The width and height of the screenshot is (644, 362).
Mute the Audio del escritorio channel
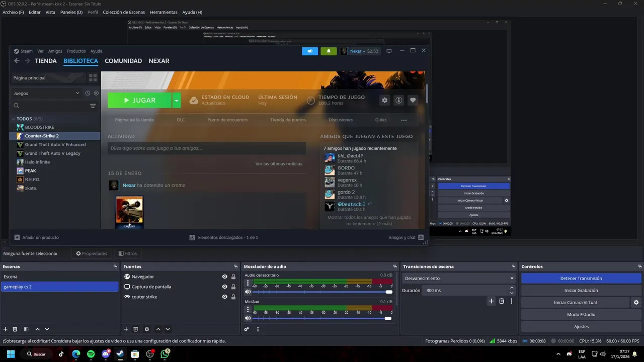click(248, 292)
